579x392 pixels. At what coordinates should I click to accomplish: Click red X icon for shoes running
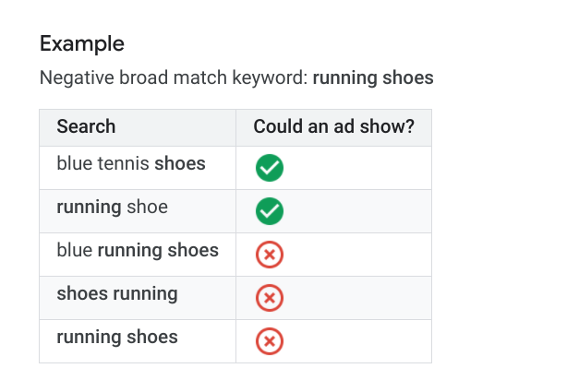270,298
